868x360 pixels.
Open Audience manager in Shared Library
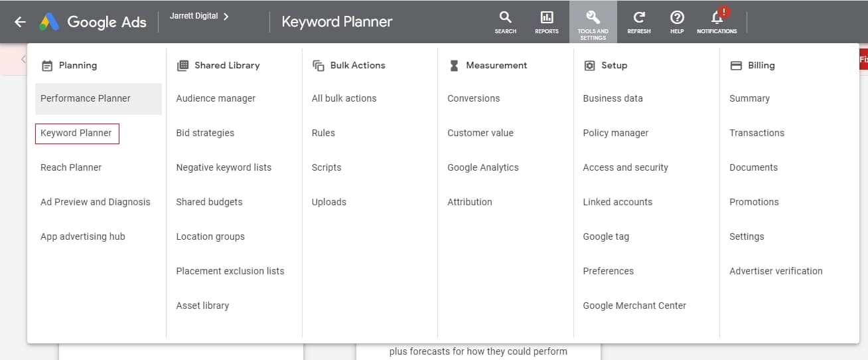216,98
